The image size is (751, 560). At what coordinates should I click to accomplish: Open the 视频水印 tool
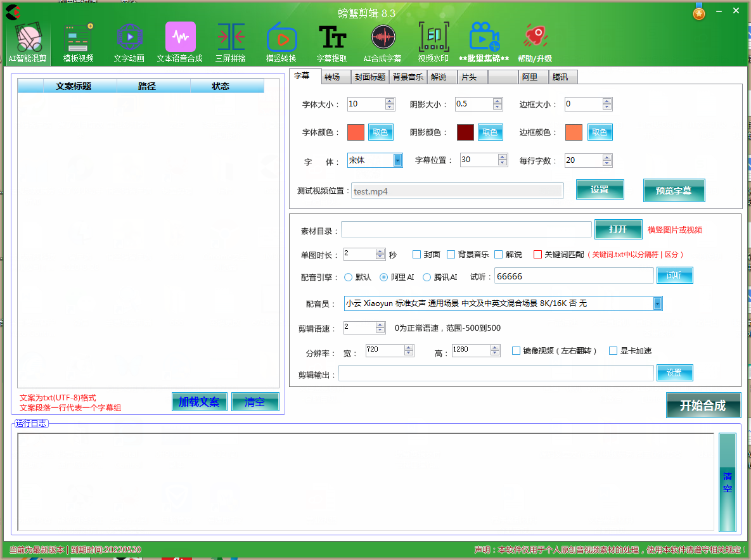pos(433,40)
